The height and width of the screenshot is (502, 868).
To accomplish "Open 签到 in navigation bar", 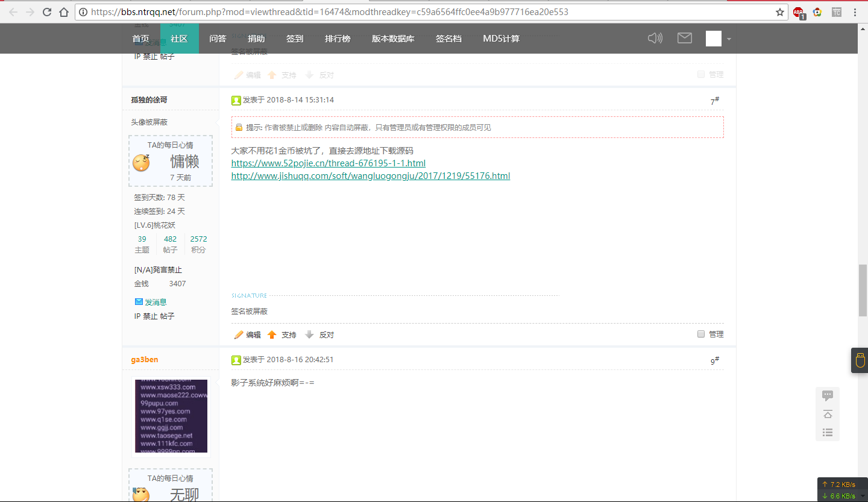I will [295, 39].
